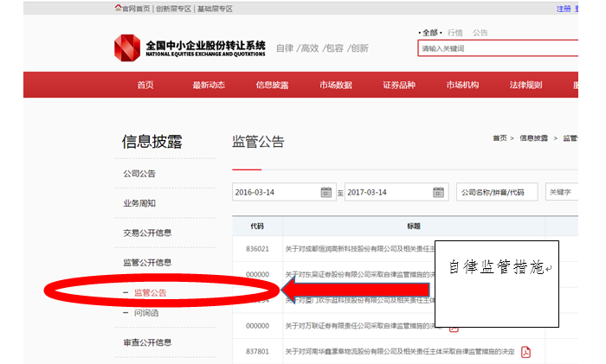Click the home icon beside 官网首页
Viewport: 606px width, 364px height.
point(119,9)
